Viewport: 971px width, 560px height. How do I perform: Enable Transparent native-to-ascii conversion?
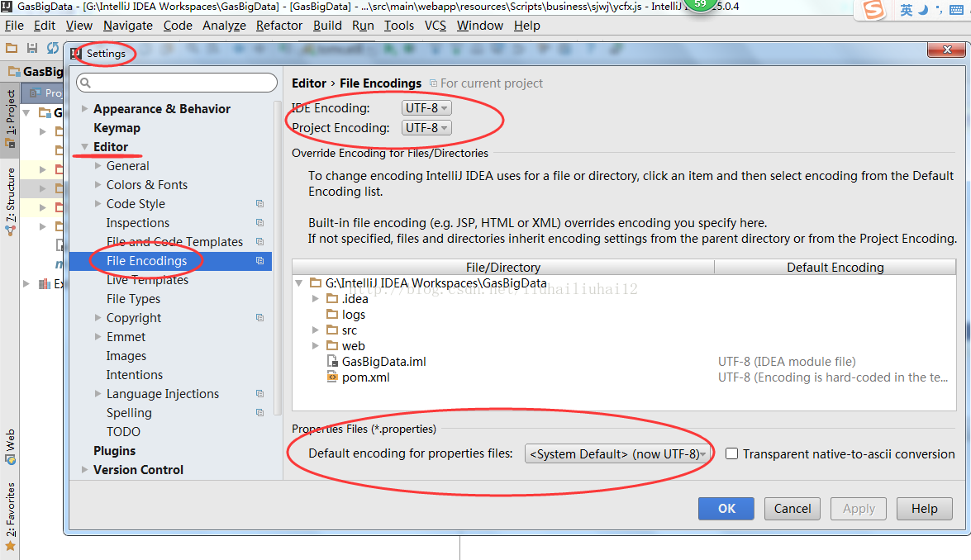tap(731, 453)
